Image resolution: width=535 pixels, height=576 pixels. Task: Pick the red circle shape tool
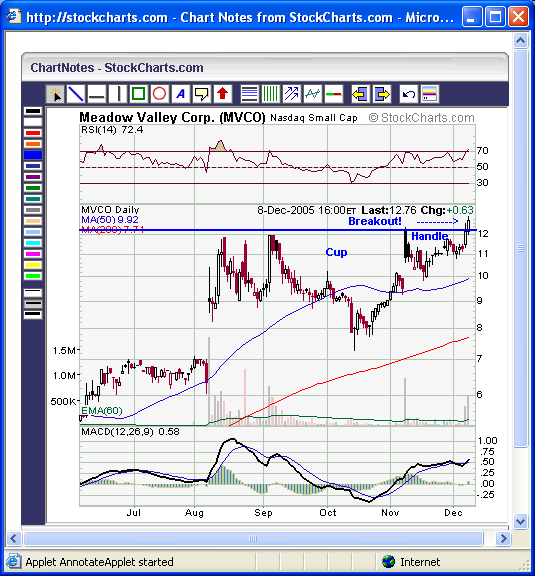[159, 94]
